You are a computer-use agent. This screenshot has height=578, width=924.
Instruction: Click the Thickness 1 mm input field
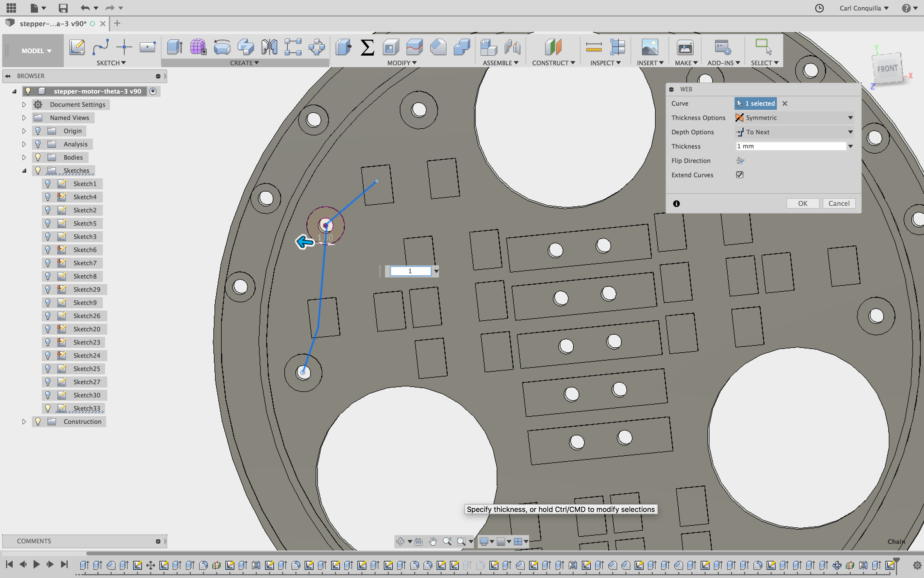(x=791, y=146)
